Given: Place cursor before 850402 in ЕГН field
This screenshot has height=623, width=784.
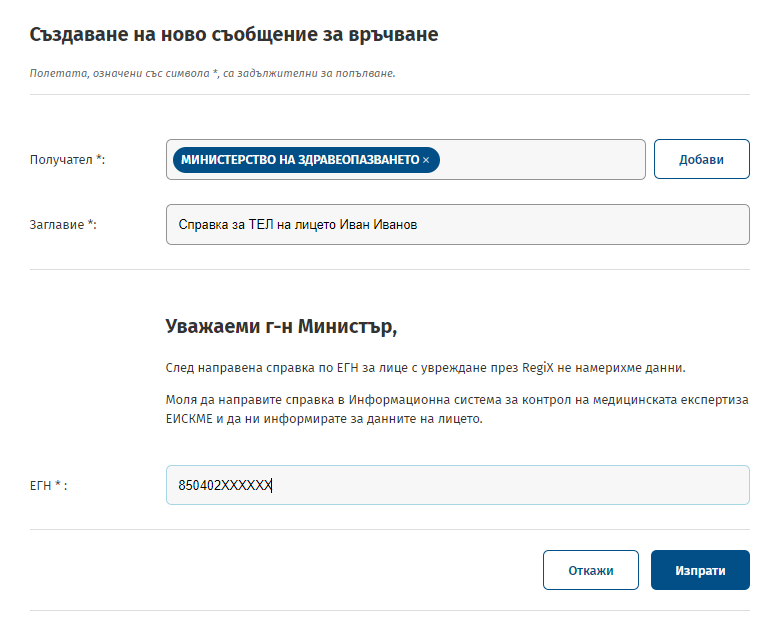Looking at the screenshot, I should 178,485.
